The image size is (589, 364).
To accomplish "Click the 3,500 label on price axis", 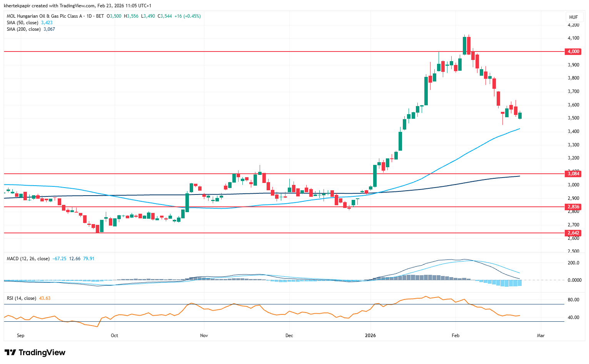I will 573,118.
